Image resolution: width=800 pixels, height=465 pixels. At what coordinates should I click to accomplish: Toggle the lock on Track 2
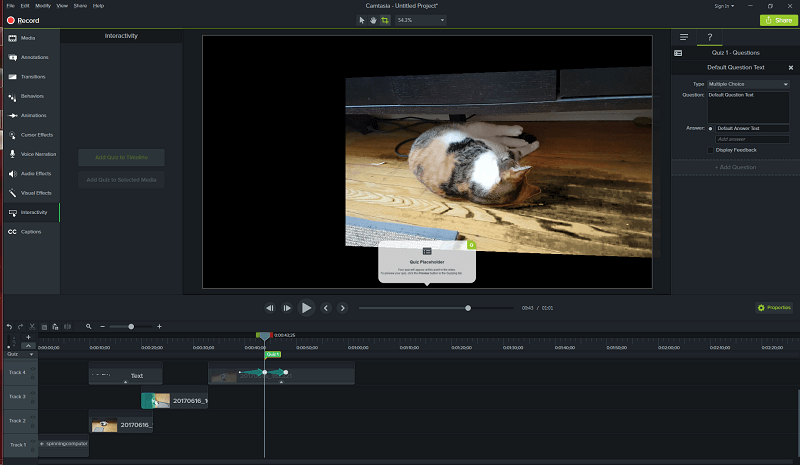tap(33, 426)
